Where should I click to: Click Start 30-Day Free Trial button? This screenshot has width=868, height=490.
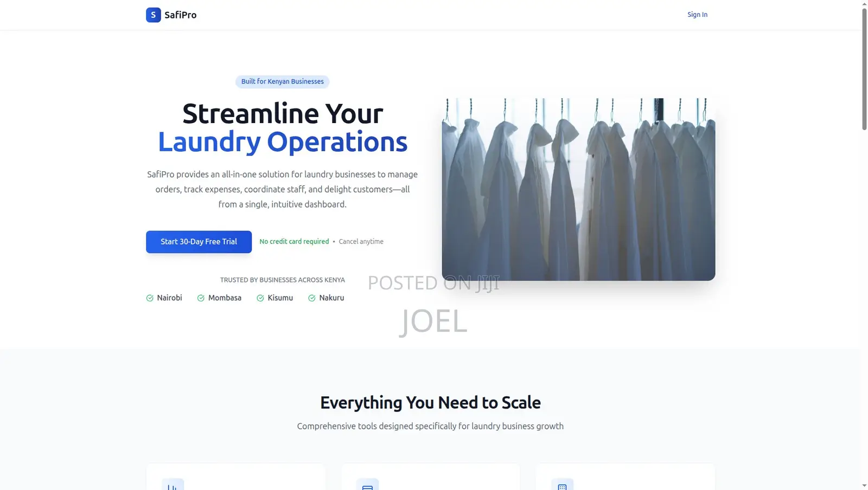point(199,242)
